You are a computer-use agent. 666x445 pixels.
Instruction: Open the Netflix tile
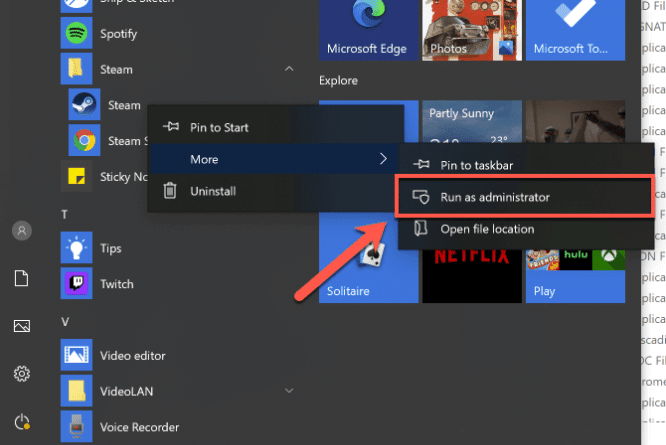pyautogui.click(x=472, y=276)
